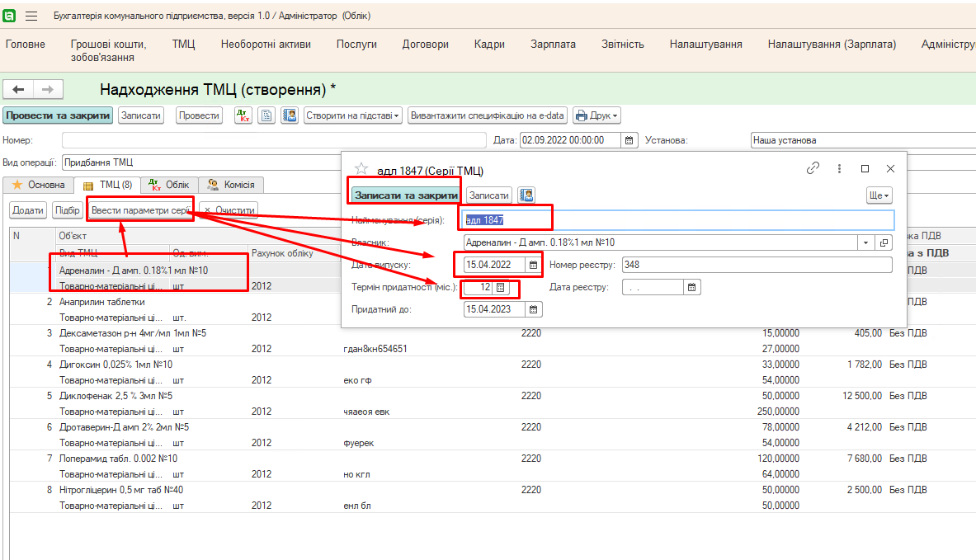Image resolution: width=976 pixels, height=560 pixels.
Task: Open calendar picker for Придатний до
Action: [x=533, y=309]
